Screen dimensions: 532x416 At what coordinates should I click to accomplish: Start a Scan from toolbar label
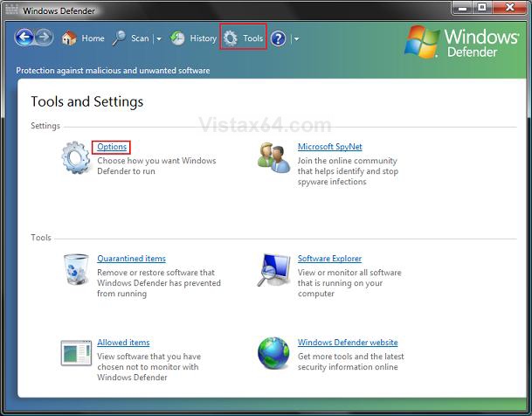140,38
